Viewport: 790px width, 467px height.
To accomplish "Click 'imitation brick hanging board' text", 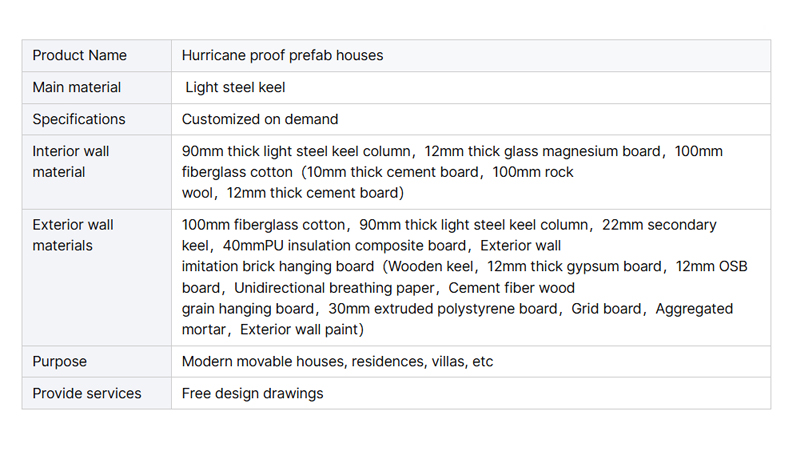I will pyautogui.click(x=278, y=266).
